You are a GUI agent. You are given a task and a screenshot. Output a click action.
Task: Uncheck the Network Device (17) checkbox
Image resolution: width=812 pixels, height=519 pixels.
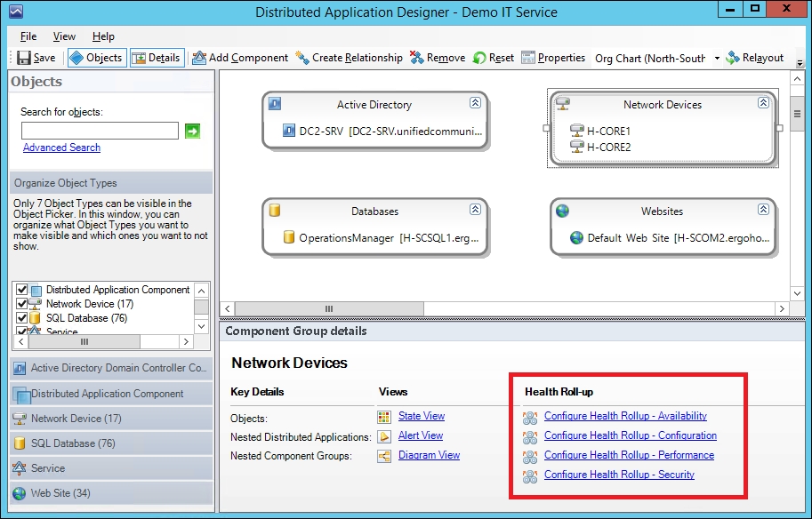point(21,304)
